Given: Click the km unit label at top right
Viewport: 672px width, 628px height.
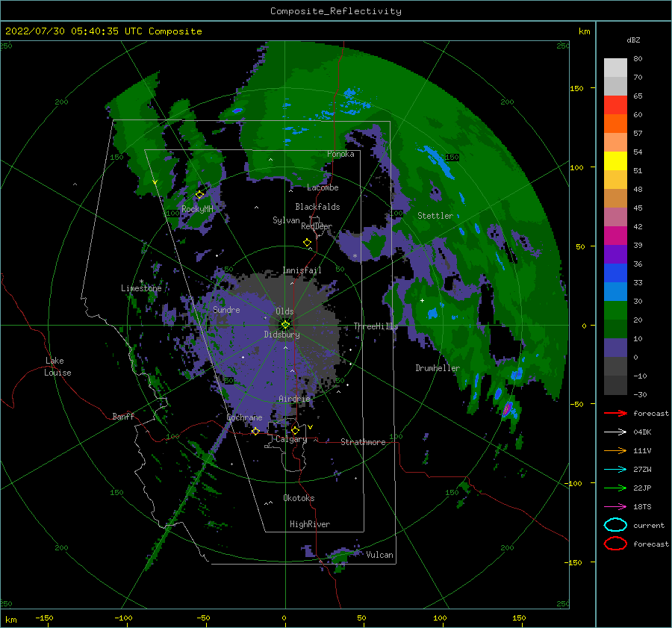Looking at the screenshot, I should [584, 31].
